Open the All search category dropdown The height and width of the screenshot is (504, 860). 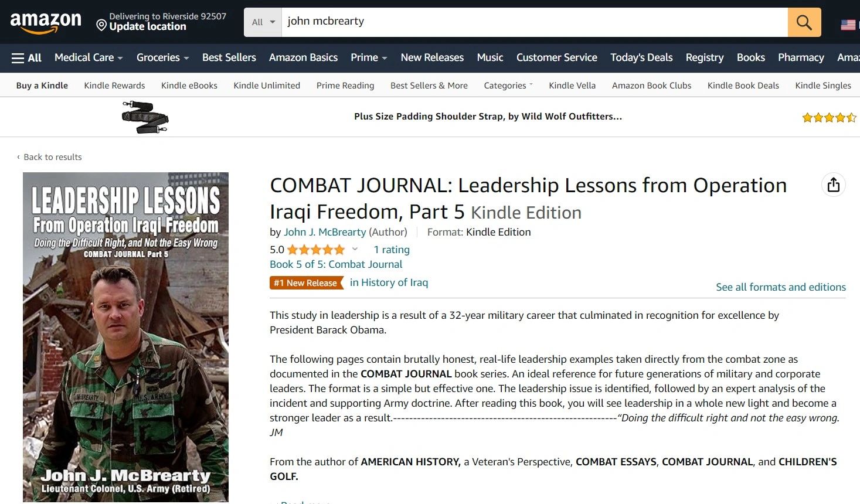click(x=263, y=22)
